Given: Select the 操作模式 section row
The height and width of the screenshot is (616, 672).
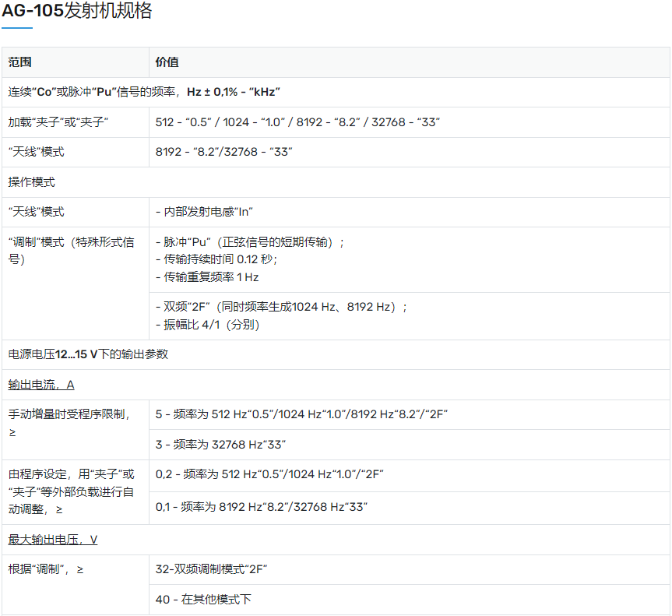Looking at the screenshot, I should coord(32,182).
